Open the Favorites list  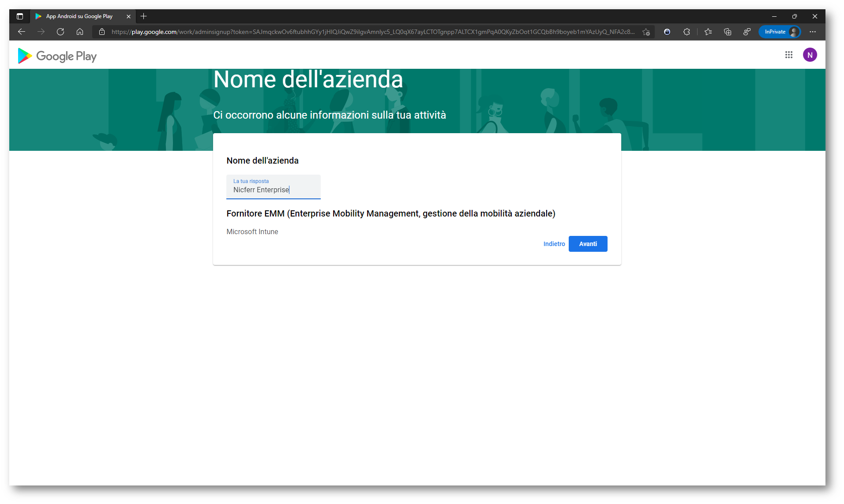[x=708, y=32]
